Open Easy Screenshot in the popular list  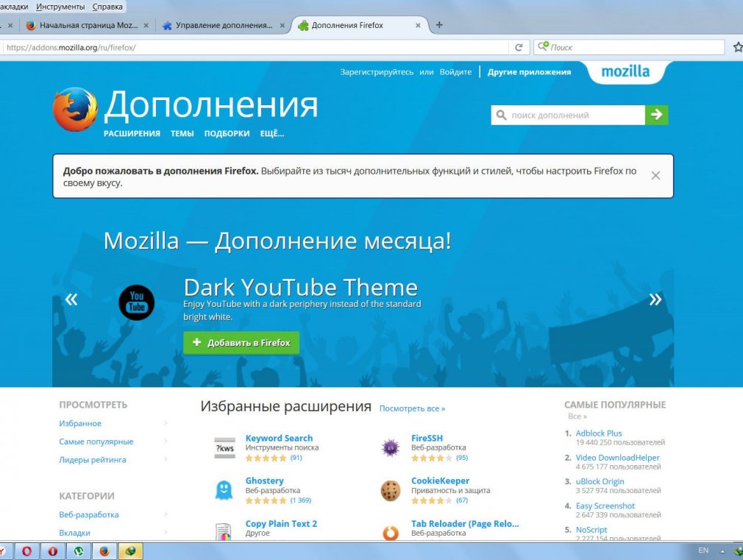coord(605,506)
